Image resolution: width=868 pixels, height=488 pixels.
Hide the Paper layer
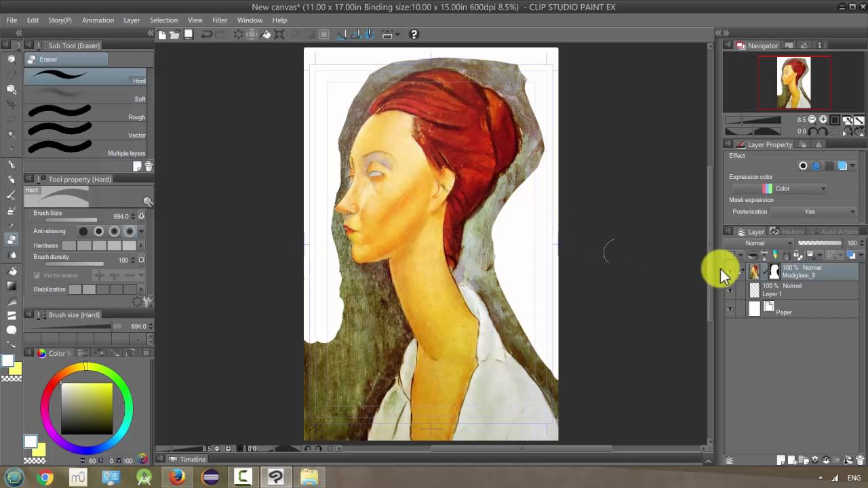click(730, 309)
